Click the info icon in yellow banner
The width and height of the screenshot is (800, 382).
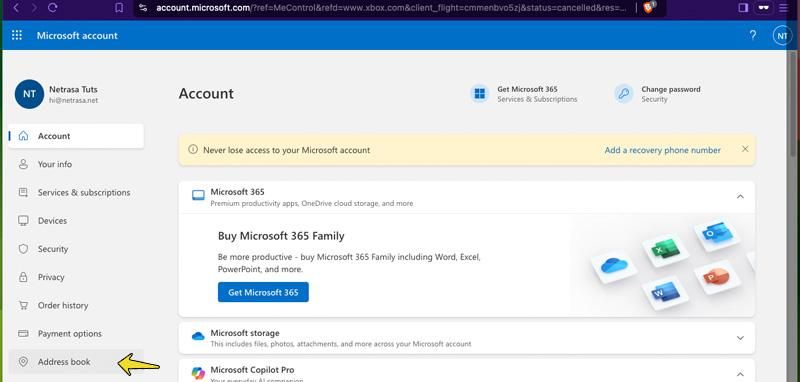click(x=192, y=149)
